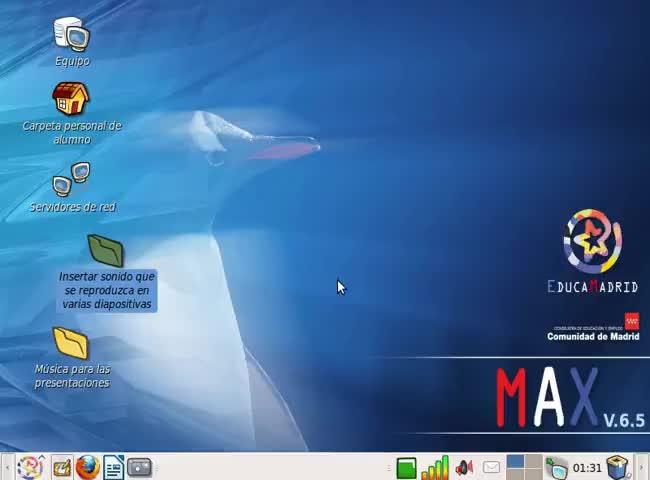Image resolution: width=650 pixels, height=480 pixels.
Task: Click the 'Servidores de red' label
Action: 72,206
